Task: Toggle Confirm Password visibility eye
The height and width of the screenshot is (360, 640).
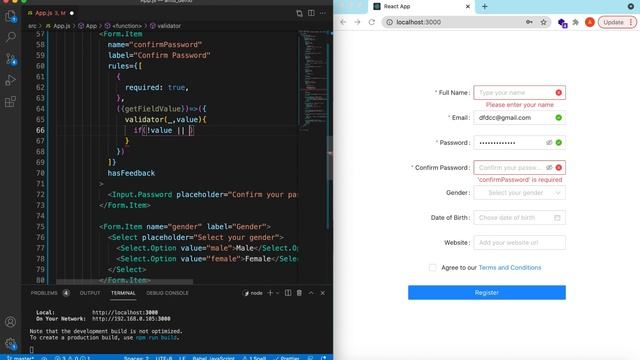Action: coord(549,167)
